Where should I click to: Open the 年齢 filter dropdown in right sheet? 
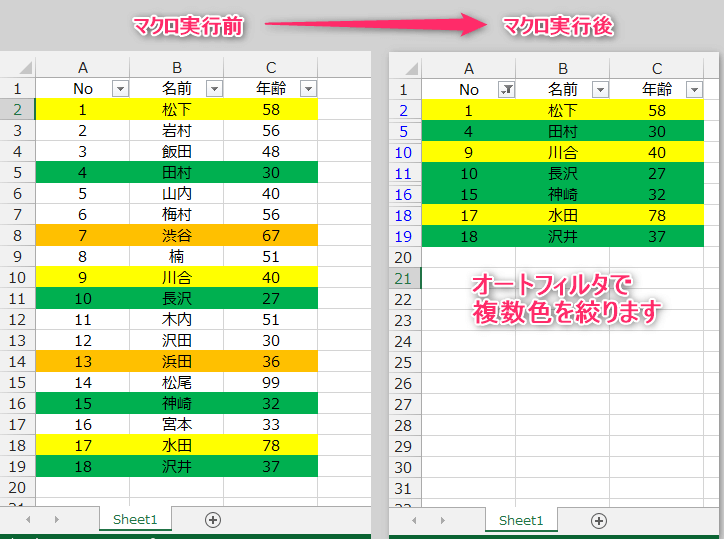pyautogui.click(x=694, y=89)
